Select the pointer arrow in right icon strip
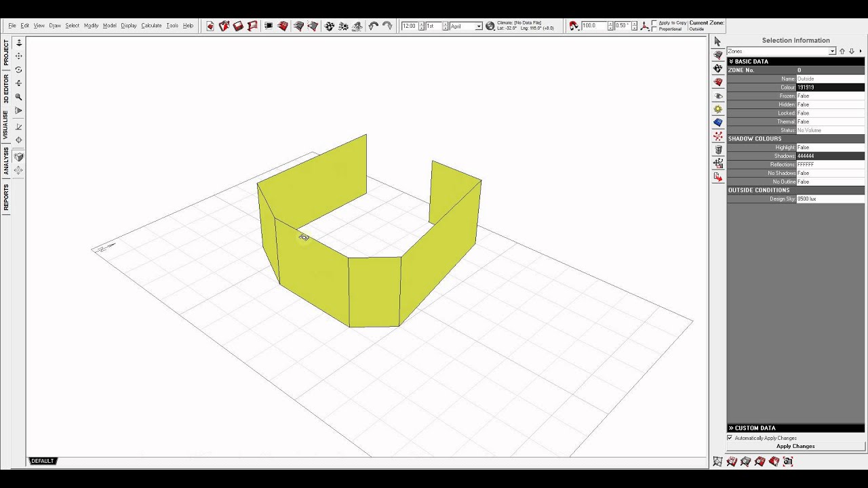Screen dimensions: 868x488 pyautogui.click(x=718, y=41)
